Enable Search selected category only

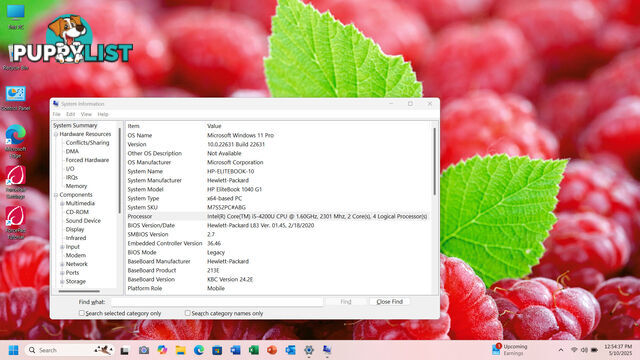[82, 313]
